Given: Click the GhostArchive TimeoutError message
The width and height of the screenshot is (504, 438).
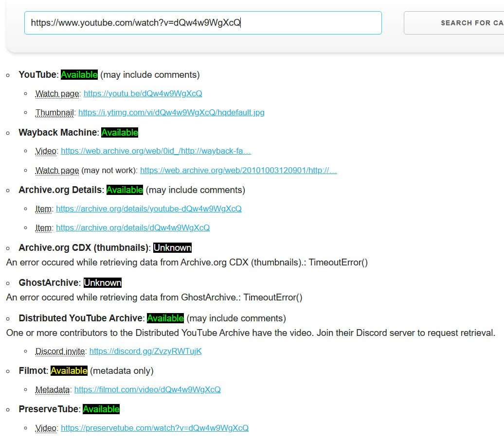Looking at the screenshot, I should [x=154, y=298].
